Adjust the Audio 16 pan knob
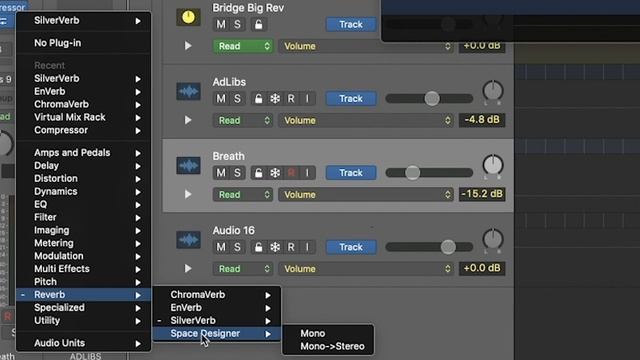This screenshot has height=360, width=640. [x=493, y=240]
